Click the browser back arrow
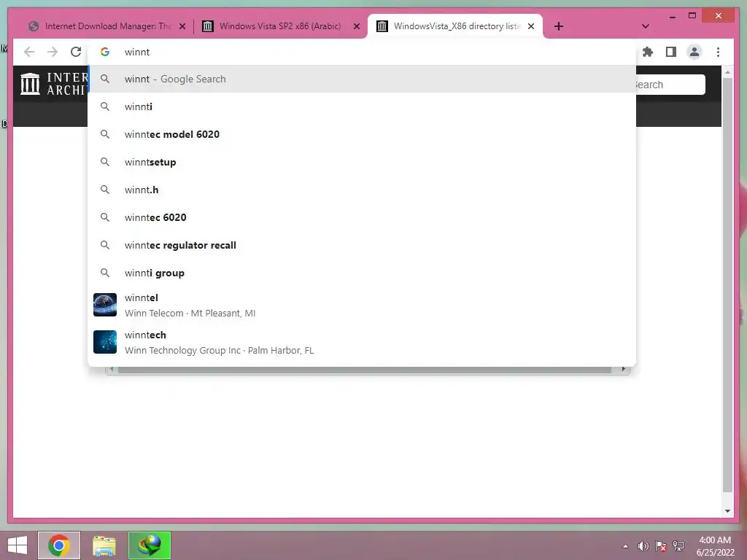The width and height of the screenshot is (747, 560). (x=29, y=52)
